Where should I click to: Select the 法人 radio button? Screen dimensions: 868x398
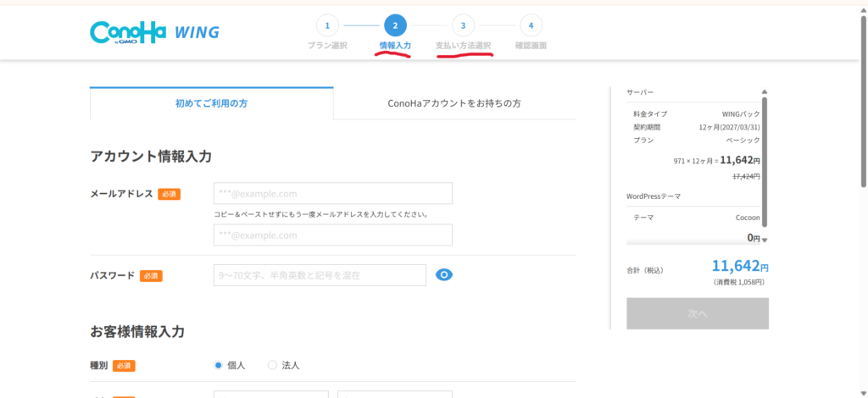click(272, 365)
